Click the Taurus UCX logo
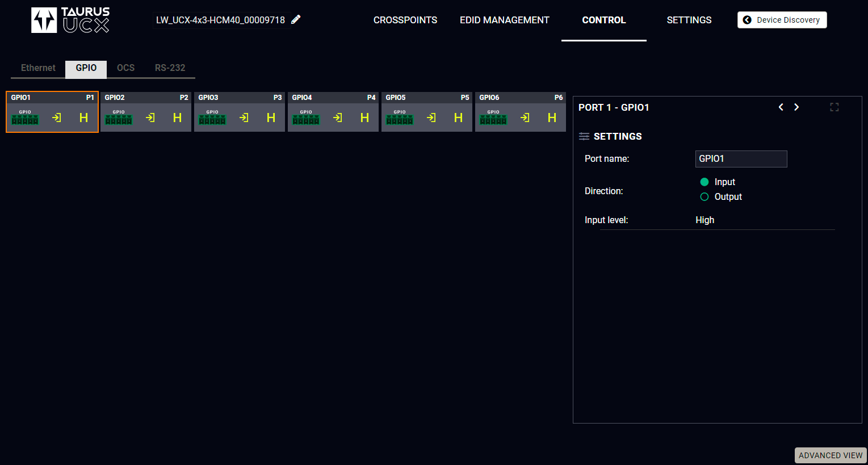The height and width of the screenshot is (465, 868). [x=70, y=20]
